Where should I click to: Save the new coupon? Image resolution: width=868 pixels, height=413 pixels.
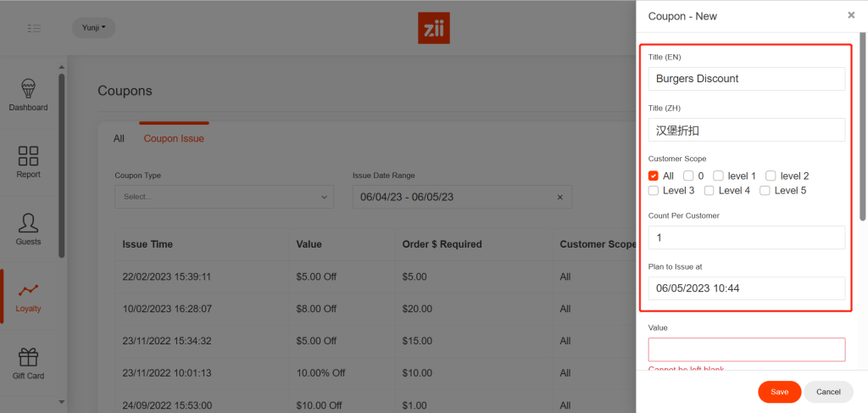[x=779, y=392]
